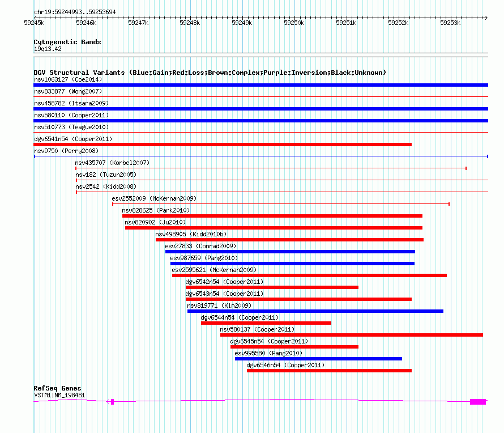Open the nsv498905 (Kidd2010b) variant
Image resolution: width=504 pixels, height=433 pixels.
[191, 234]
